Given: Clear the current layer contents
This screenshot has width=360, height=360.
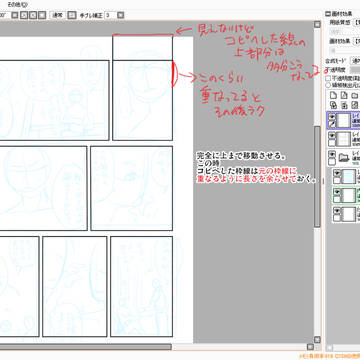Looking at the screenshot, I should [x=355, y=105].
